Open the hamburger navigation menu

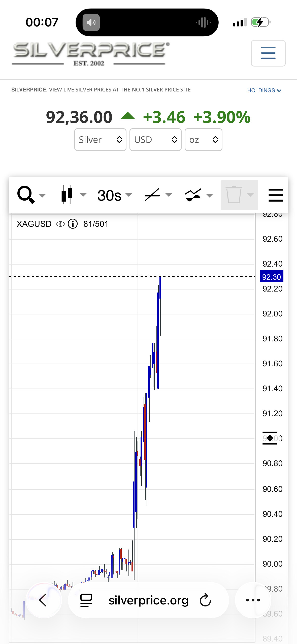point(268,53)
